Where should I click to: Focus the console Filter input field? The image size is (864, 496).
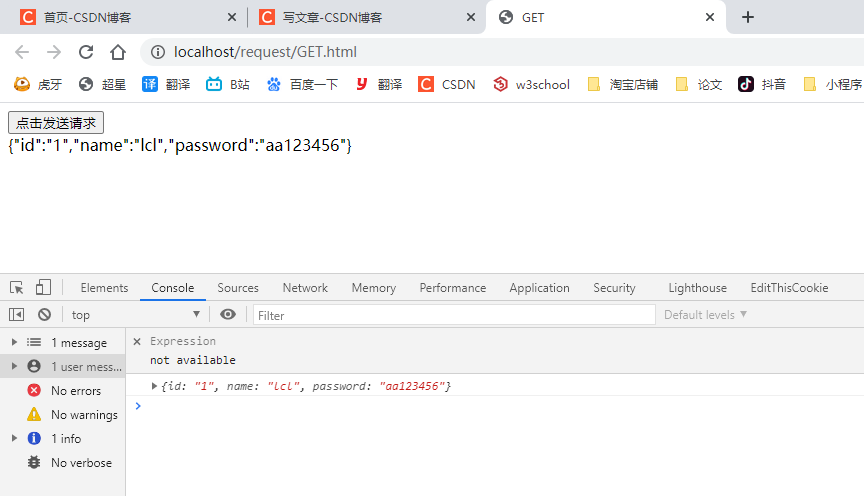point(454,315)
